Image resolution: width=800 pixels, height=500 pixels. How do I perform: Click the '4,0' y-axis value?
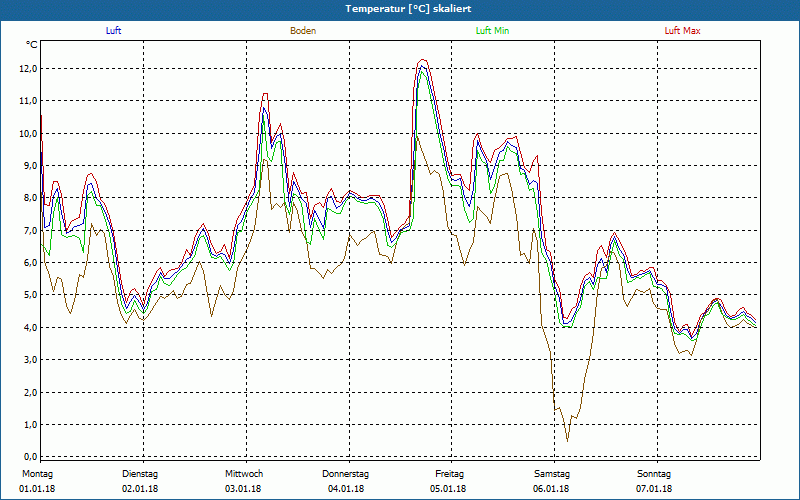[30, 328]
